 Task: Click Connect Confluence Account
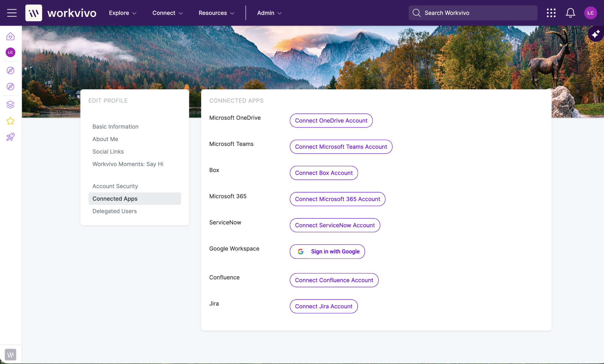click(334, 280)
